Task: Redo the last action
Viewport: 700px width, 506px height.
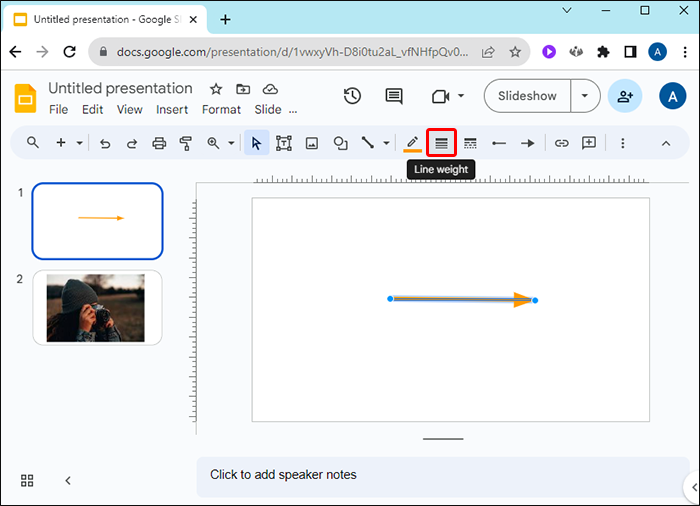Action: tap(132, 143)
